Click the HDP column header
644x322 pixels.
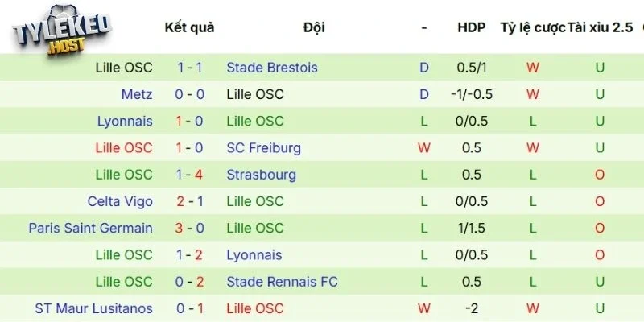point(471,27)
